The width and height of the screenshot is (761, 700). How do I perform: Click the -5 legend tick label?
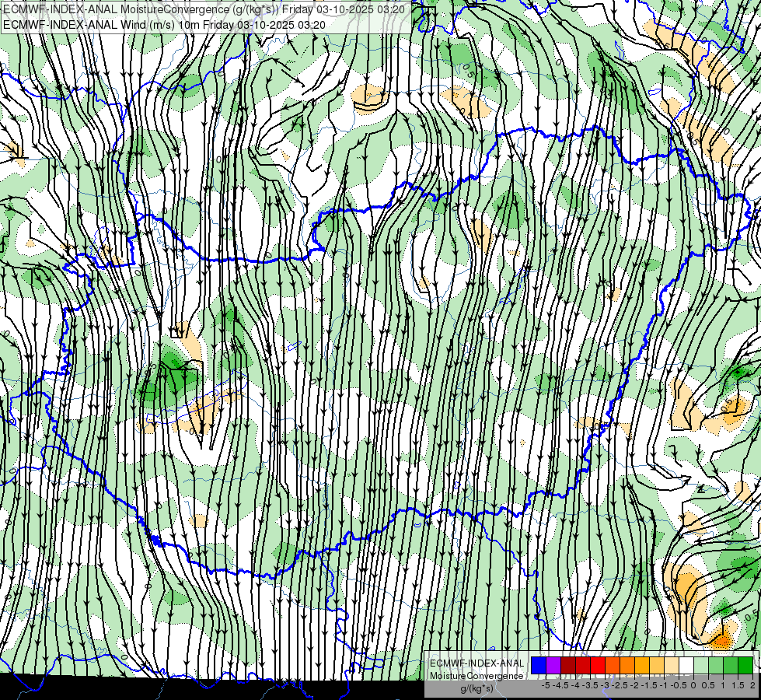point(546,685)
